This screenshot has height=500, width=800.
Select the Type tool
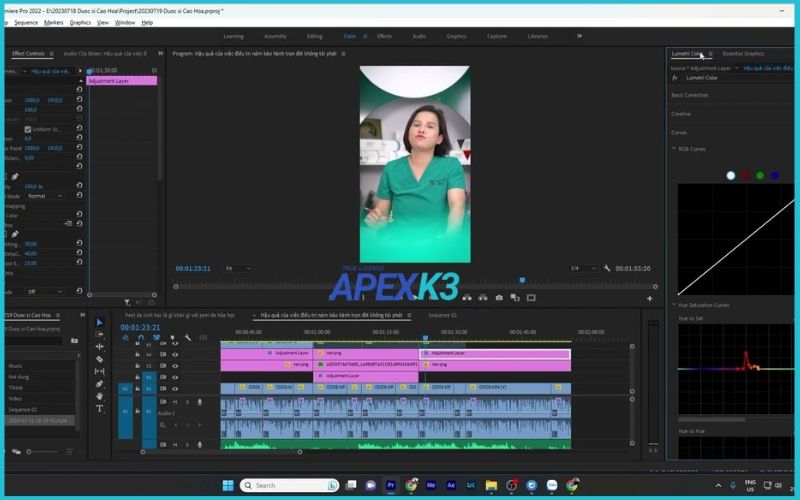tap(99, 408)
